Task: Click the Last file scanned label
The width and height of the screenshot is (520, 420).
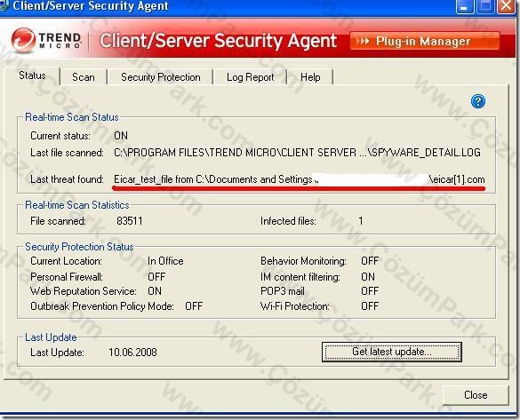Action: pos(67,153)
